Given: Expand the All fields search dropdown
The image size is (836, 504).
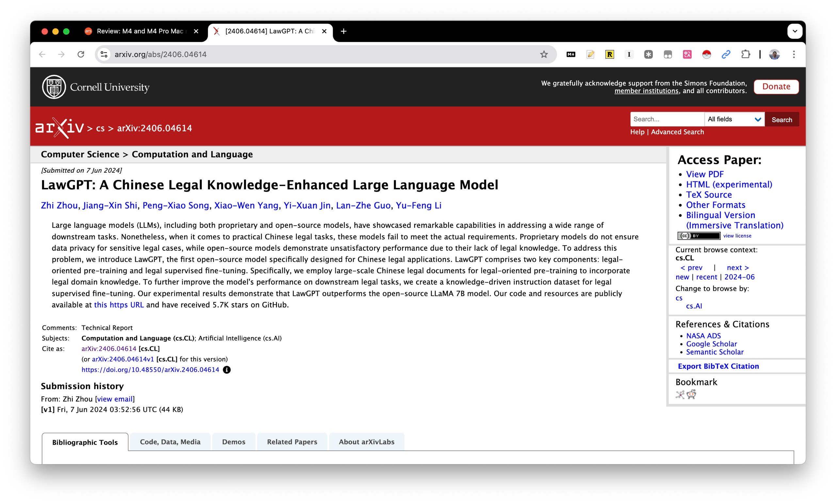Looking at the screenshot, I should (734, 119).
